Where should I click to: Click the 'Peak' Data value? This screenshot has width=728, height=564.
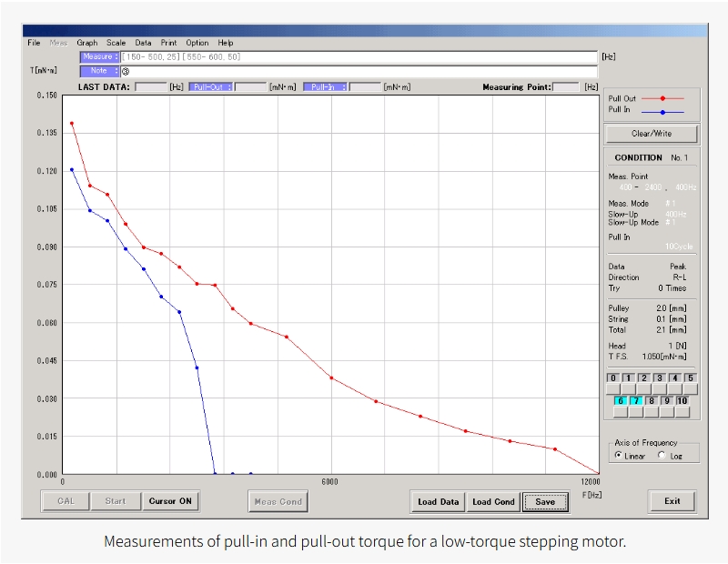click(x=678, y=267)
